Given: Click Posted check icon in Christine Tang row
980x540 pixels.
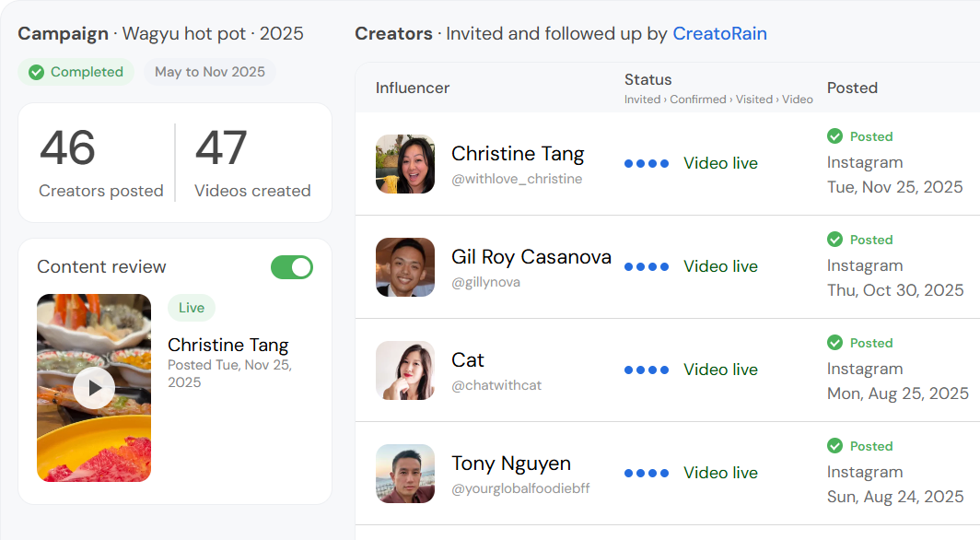Looking at the screenshot, I should pos(835,136).
